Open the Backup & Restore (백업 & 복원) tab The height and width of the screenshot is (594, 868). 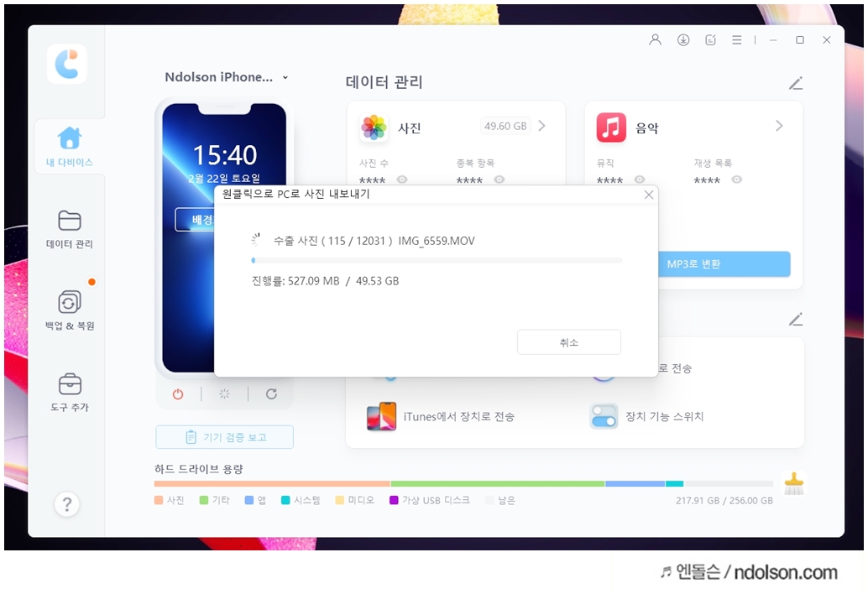(69, 310)
